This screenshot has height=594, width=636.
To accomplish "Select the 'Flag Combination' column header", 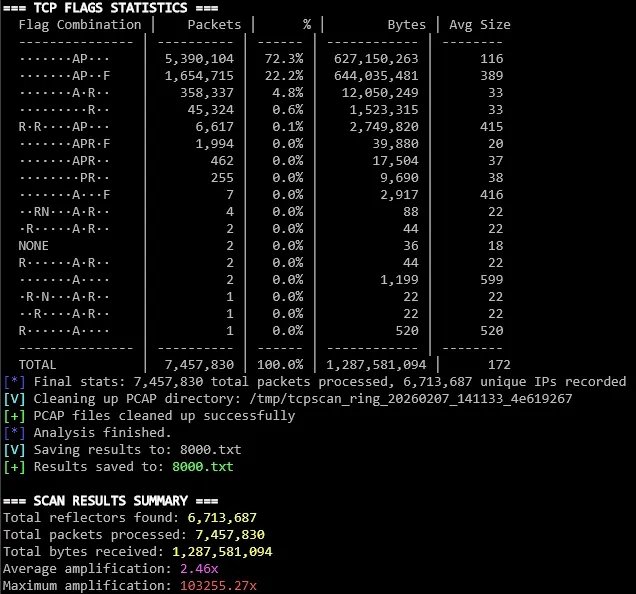I will coord(80,25).
